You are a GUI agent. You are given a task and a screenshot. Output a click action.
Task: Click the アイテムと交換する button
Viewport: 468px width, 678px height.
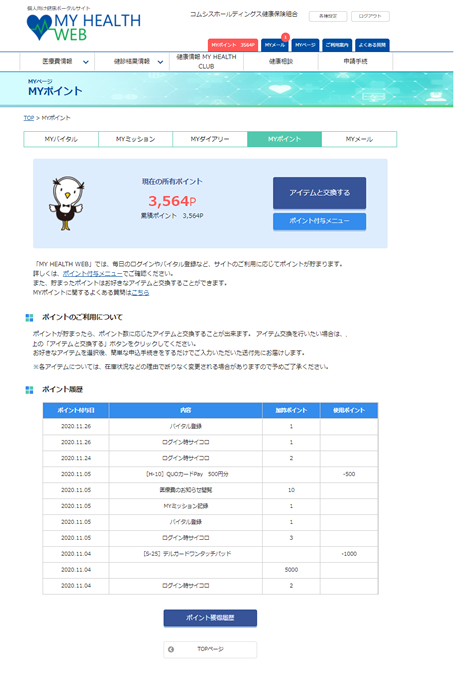pyautogui.click(x=319, y=193)
